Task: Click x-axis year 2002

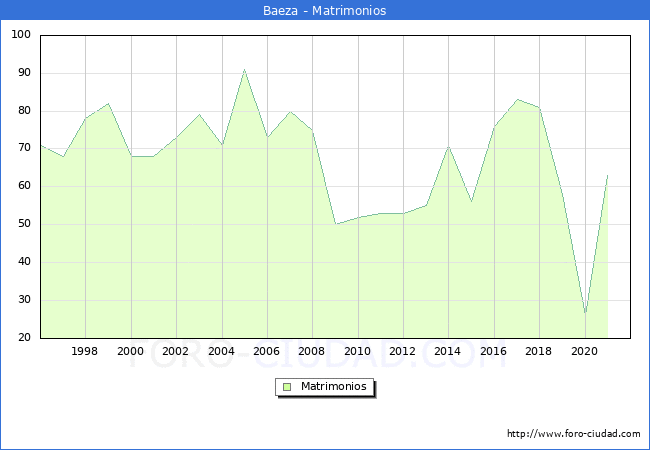Action: (x=176, y=351)
